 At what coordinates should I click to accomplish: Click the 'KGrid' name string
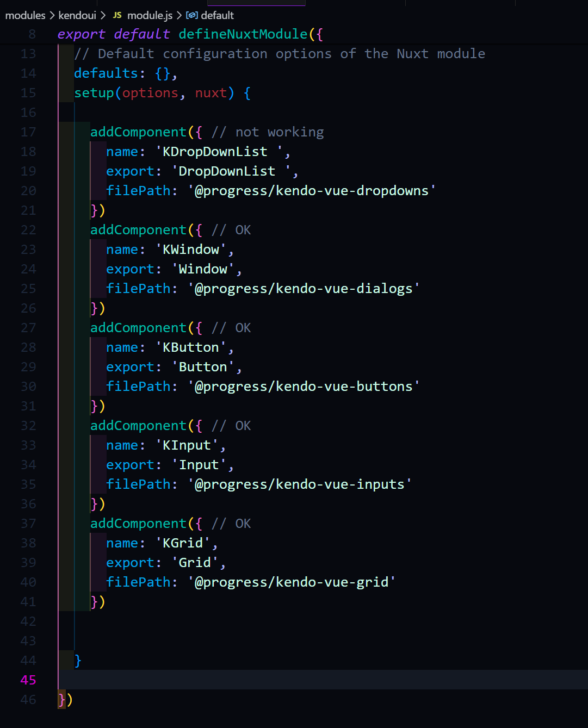coord(183,543)
